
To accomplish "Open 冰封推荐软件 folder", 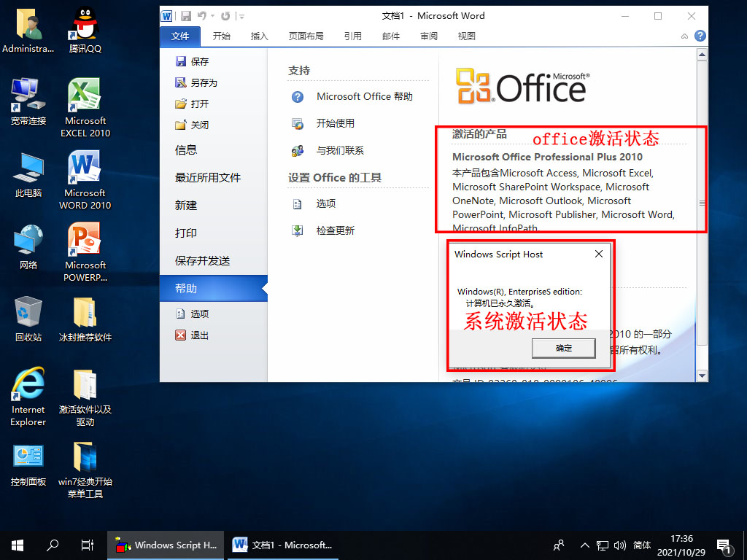I will 85,319.
